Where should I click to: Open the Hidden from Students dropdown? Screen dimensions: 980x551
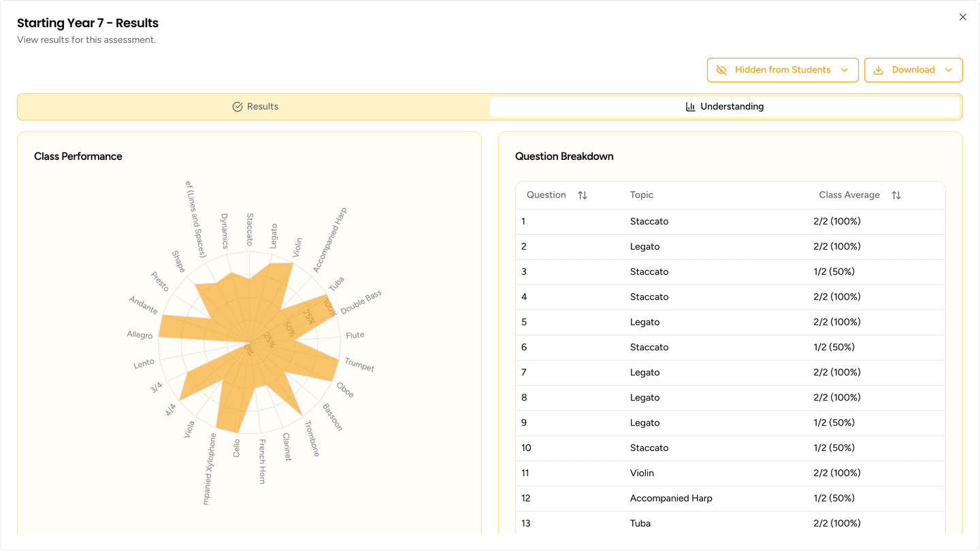coord(783,70)
